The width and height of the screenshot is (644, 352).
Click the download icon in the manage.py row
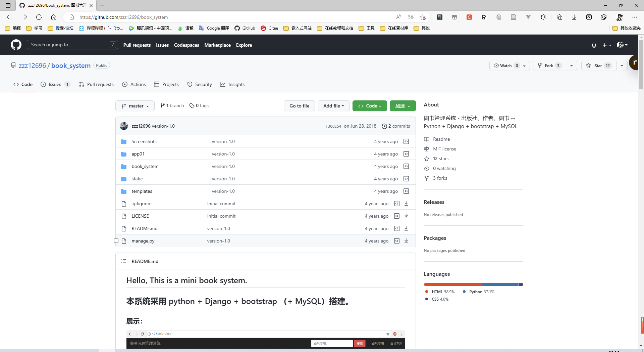(x=406, y=241)
